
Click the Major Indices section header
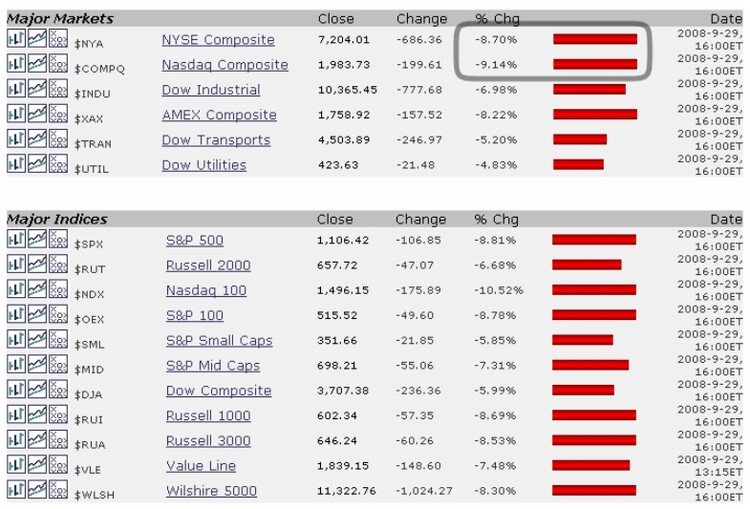pos(57,219)
